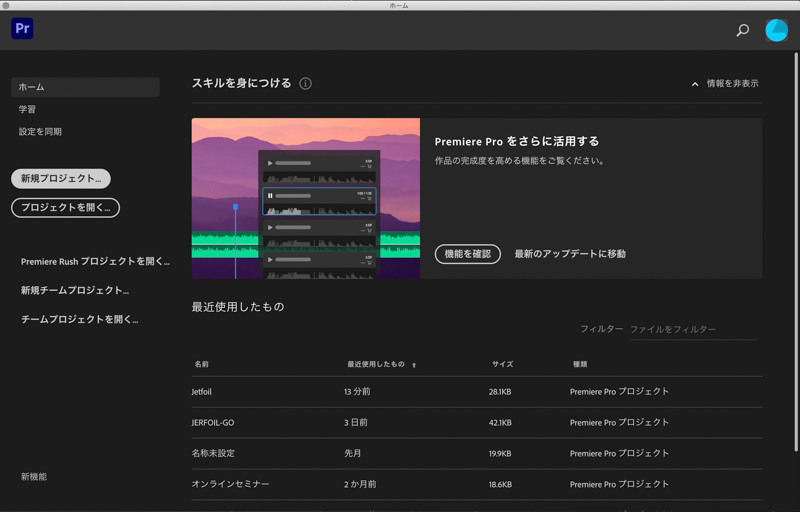Click the info icon beside スキルを身につける
The image size is (800, 512).
(305, 84)
